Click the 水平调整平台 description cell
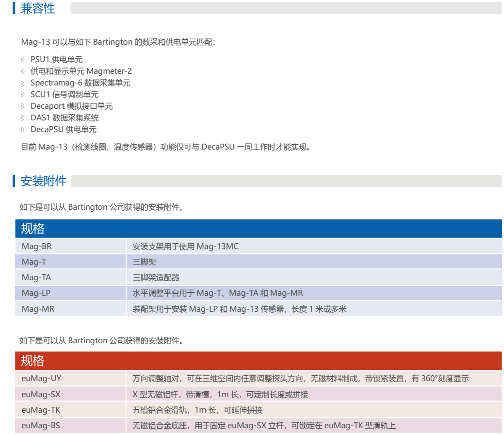The height and width of the screenshot is (435, 504). pos(314,293)
